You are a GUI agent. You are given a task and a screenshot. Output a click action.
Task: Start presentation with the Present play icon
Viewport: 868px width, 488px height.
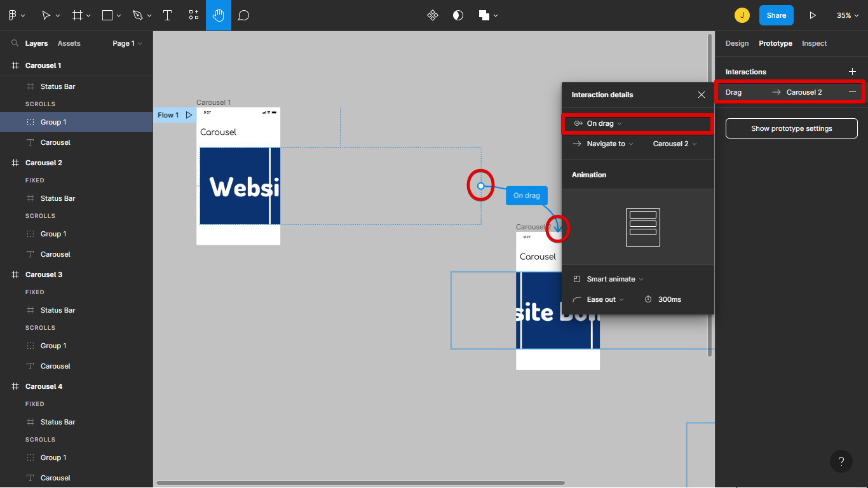(813, 15)
